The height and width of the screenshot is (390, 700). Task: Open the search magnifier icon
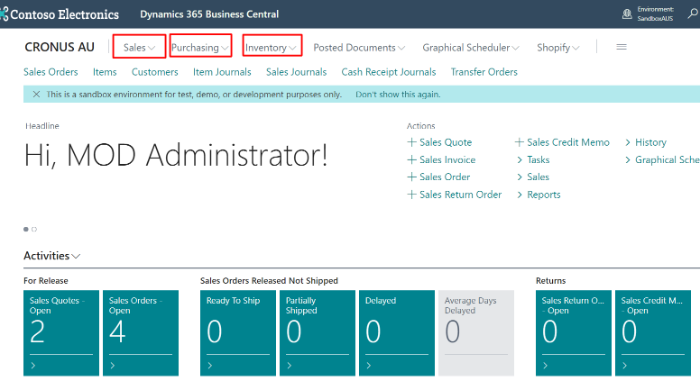click(692, 13)
